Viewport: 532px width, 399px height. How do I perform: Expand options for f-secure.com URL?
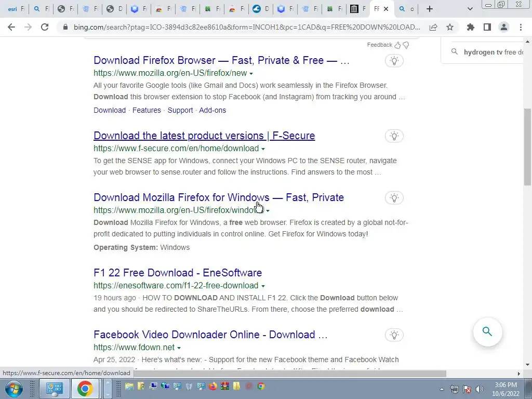click(263, 149)
